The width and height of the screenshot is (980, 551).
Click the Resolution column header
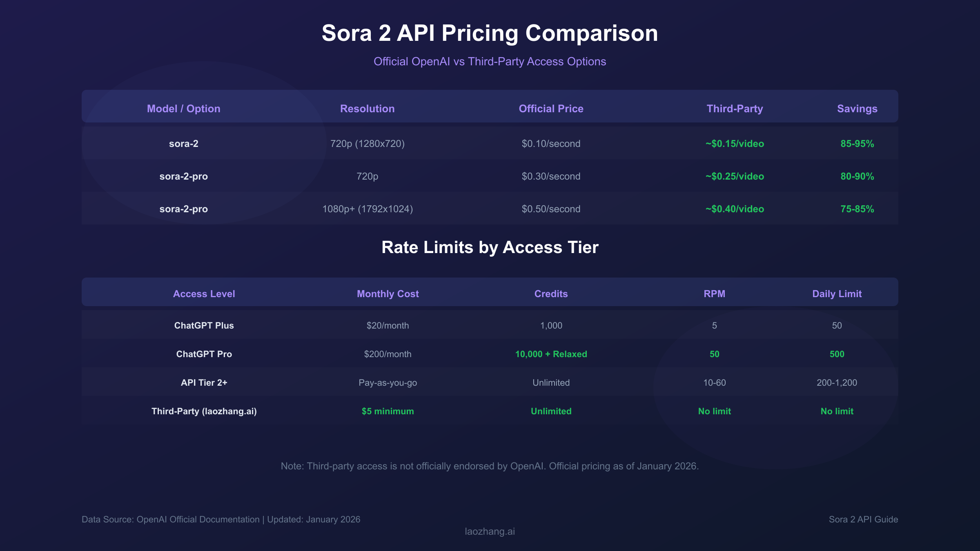367,109
